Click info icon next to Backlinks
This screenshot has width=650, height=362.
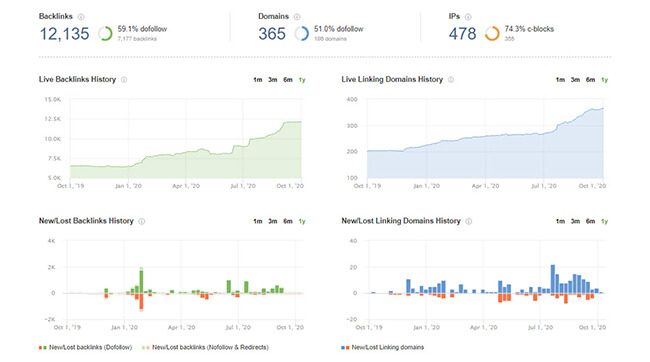coord(81,17)
